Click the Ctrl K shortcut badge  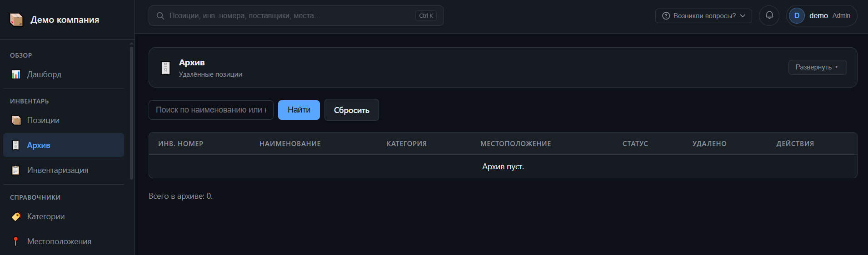click(x=426, y=16)
